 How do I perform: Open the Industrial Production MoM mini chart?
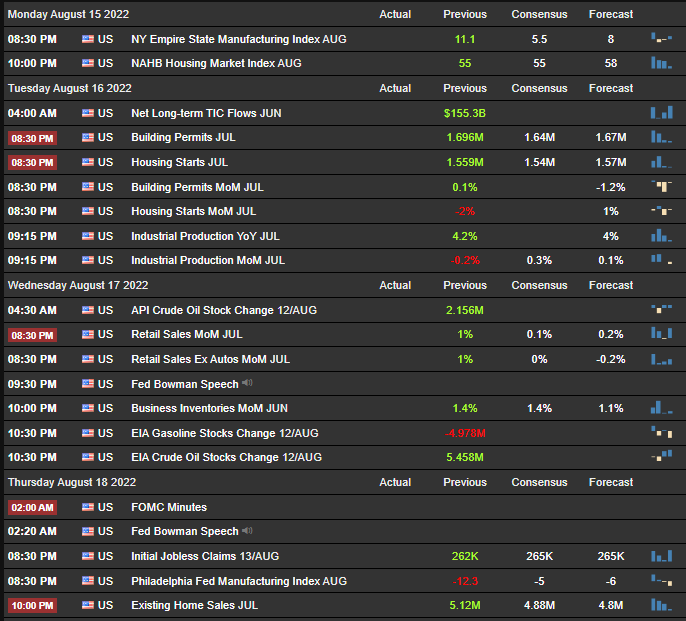point(662,260)
